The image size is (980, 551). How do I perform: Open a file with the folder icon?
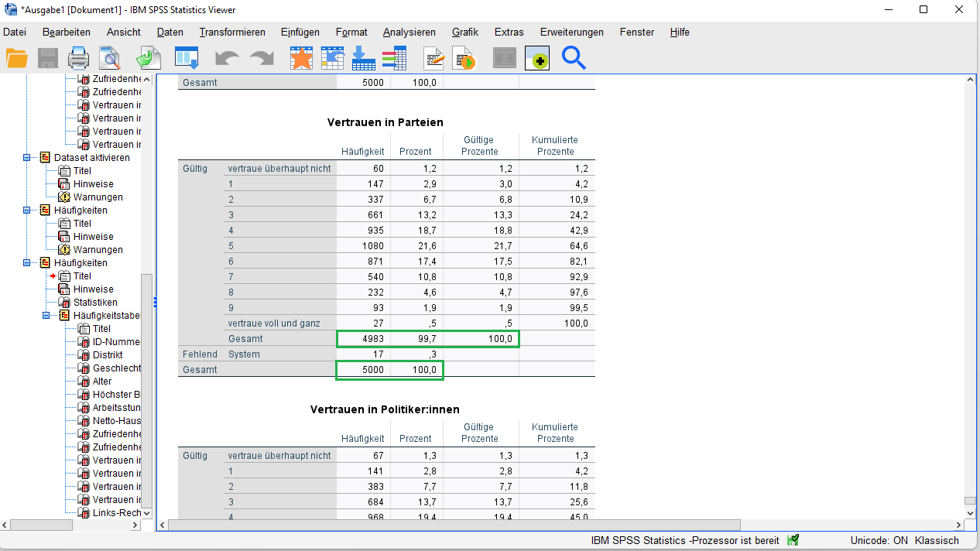(16, 58)
